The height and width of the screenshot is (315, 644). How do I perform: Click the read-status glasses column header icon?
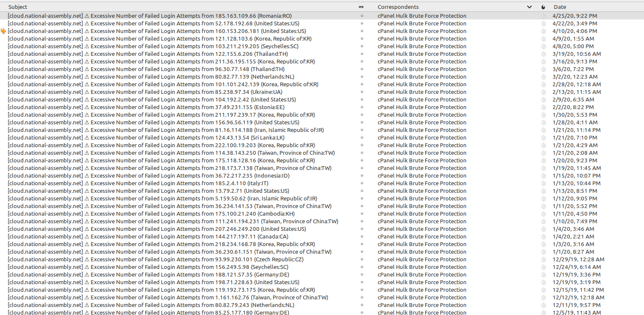[361, 7]
